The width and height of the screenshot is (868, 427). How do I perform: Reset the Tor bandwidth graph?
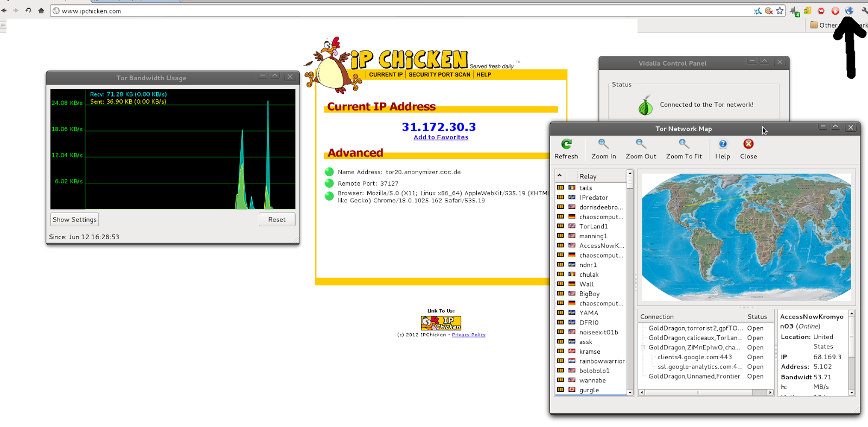[x=277, y=220]
